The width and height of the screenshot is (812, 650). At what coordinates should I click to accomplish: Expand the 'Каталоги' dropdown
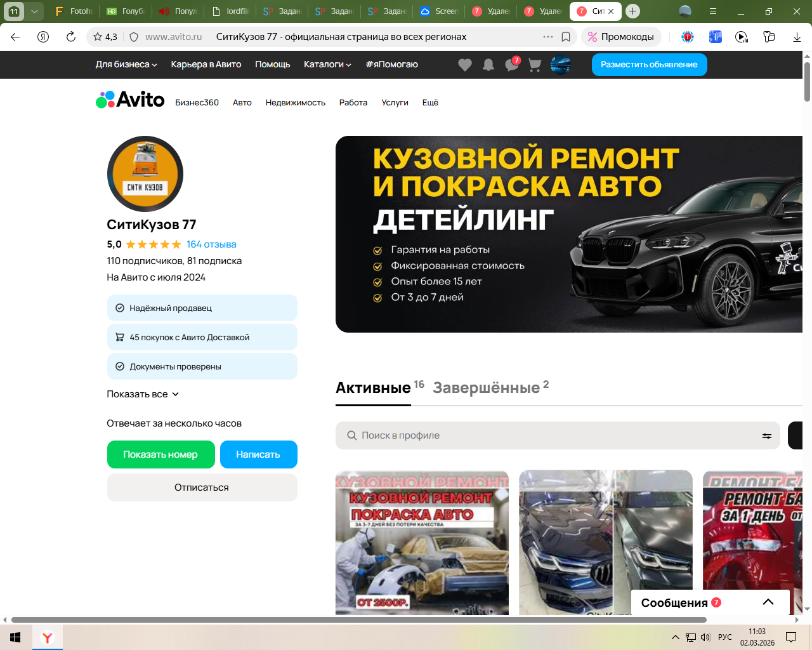coord(327,64)
